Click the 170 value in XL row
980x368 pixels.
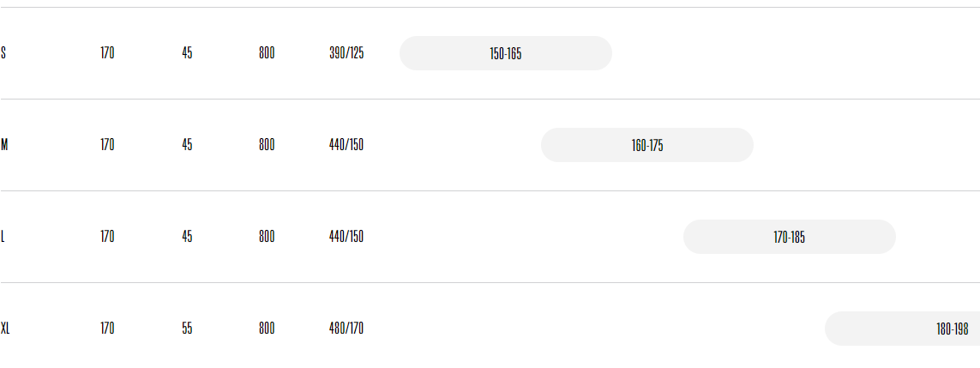(107, 329)
